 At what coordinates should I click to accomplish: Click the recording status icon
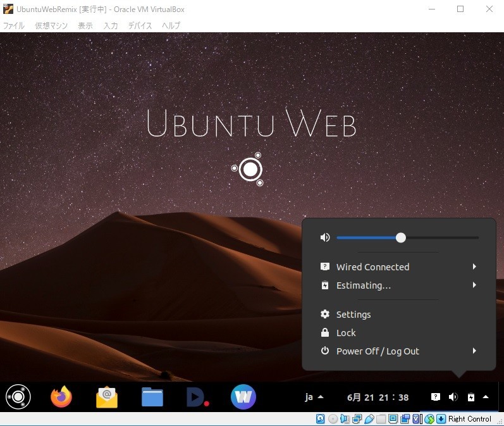coord(405,418)
